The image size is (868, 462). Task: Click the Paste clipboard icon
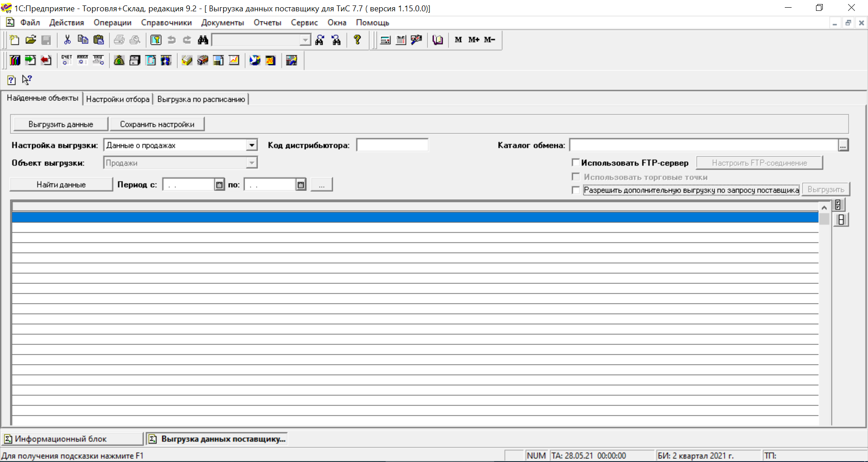point(99,40)
